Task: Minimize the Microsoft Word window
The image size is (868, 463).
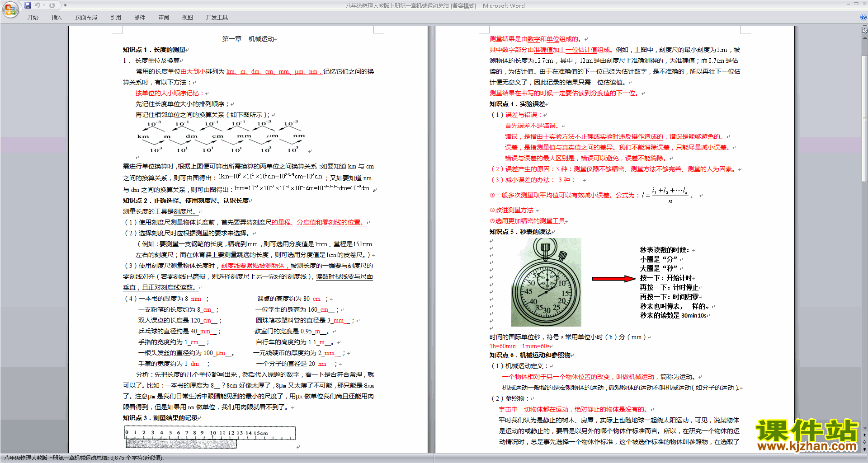Action: [848, 4]
